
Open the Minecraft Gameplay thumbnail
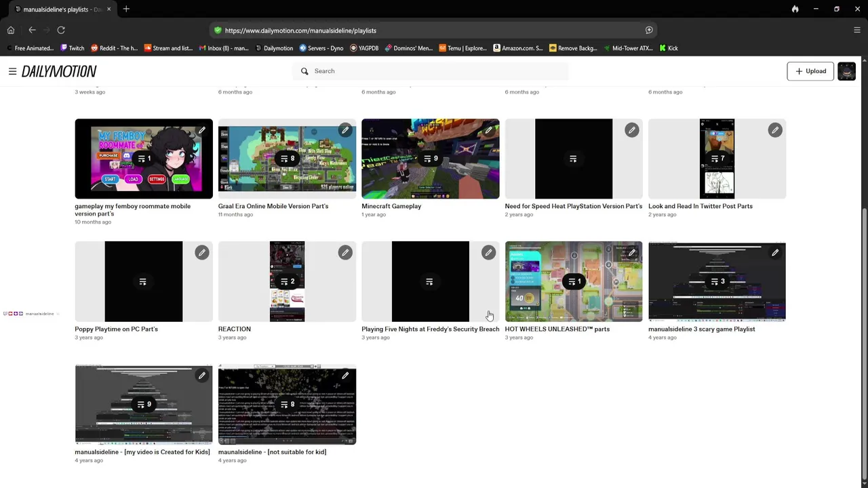(x=431, y=159)
